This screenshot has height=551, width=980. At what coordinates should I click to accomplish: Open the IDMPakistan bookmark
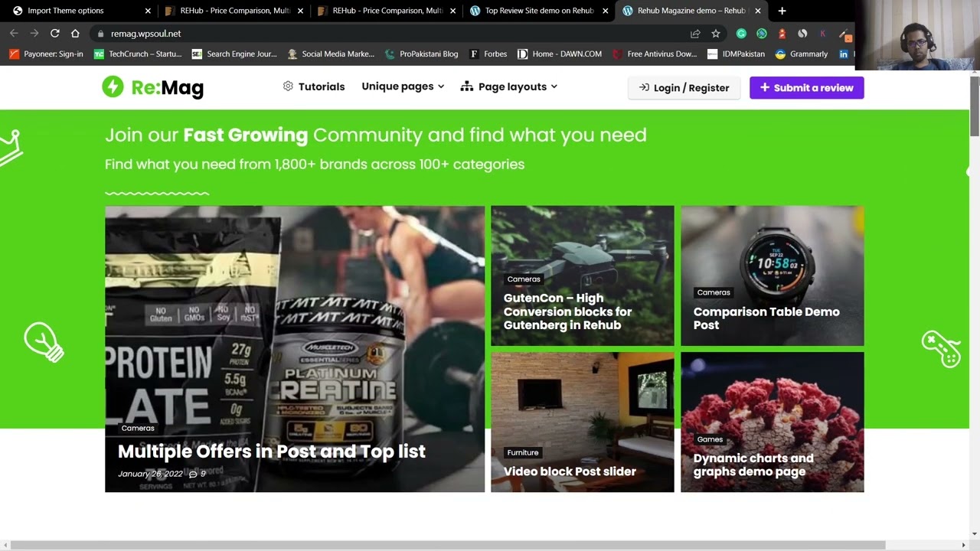[x=737, y=54]
